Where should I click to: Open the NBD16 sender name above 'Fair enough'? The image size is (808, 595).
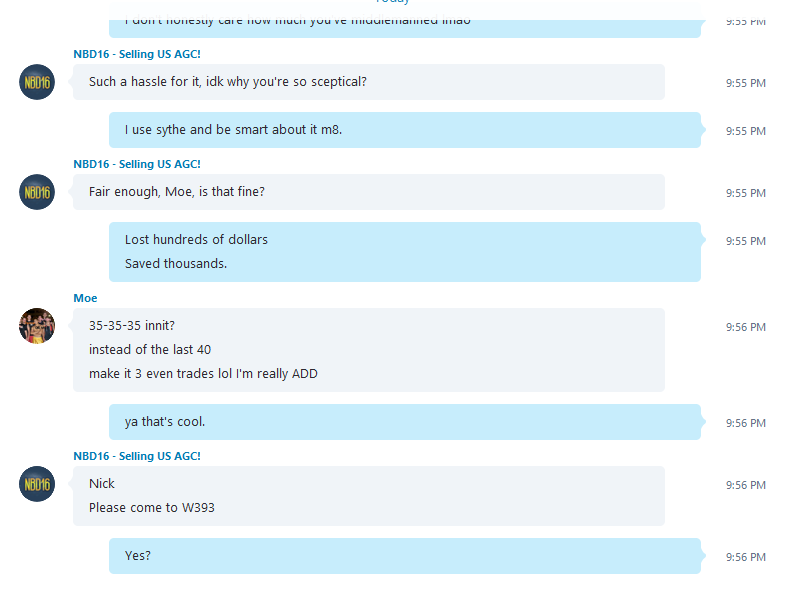tap(137, 164)
